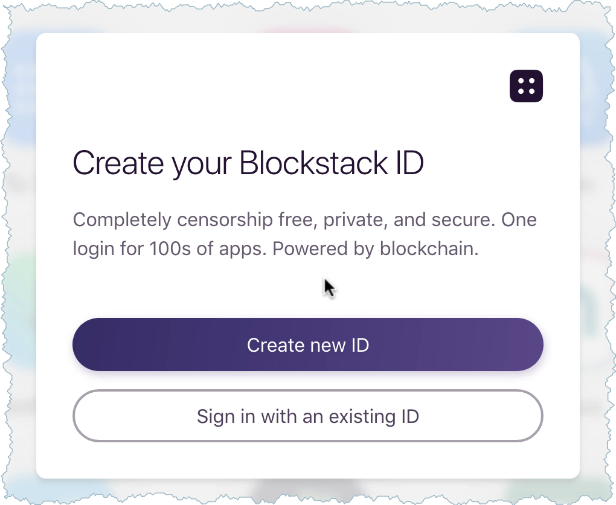Click the purple Create new ID button
The height and width of the screenshot is (505, 616).
tap(308, 345)
